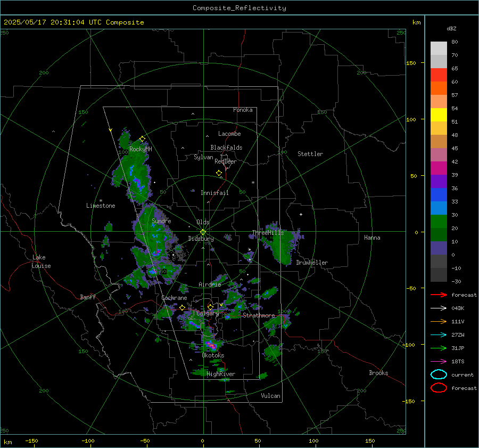Click the yellow diamond above Calgary label
479x448 pixels.
tap(210, 307)
